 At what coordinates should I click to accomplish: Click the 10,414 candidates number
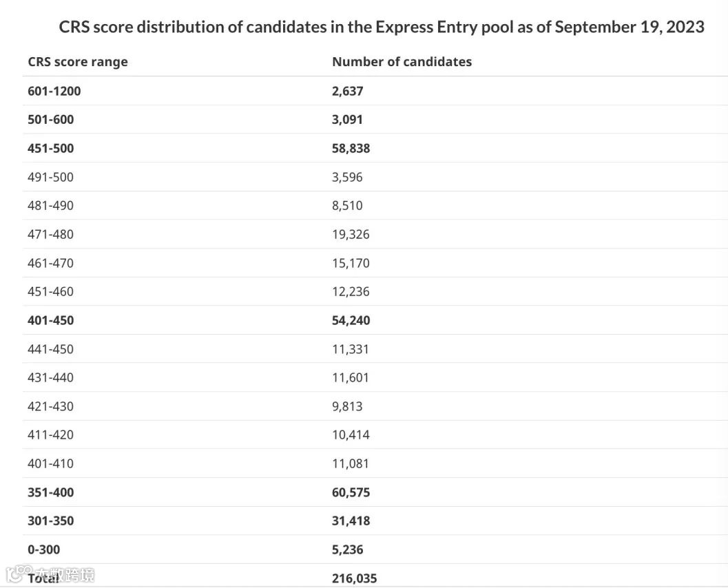(x=351, y=435)
